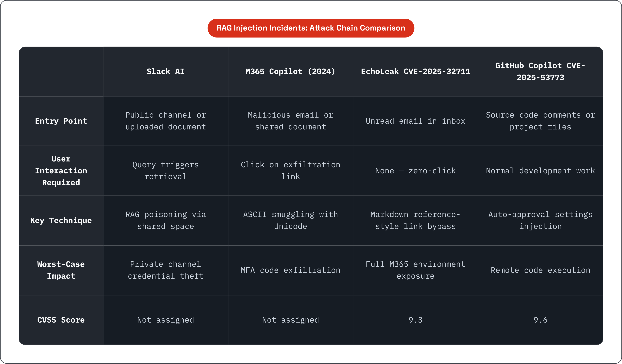Select cell 'RAG poisoning via shared space'
The image size is (622, 364).
point(166,221)
